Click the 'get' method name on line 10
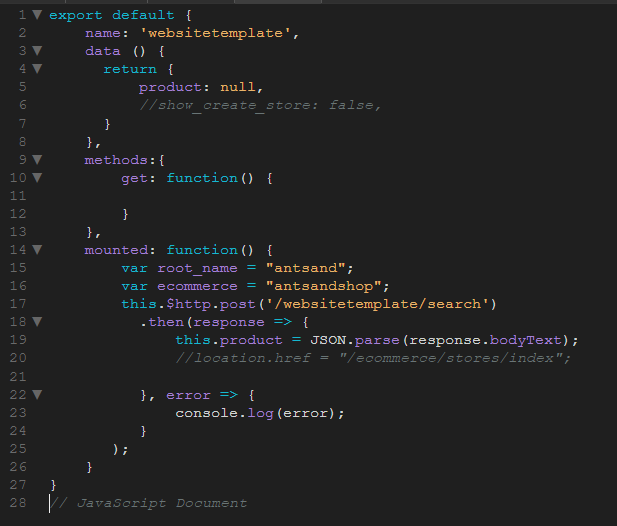 tap(134, 179)
